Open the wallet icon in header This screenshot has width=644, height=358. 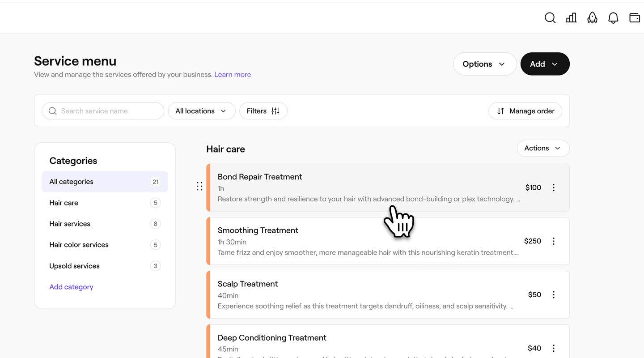[634, 18]
